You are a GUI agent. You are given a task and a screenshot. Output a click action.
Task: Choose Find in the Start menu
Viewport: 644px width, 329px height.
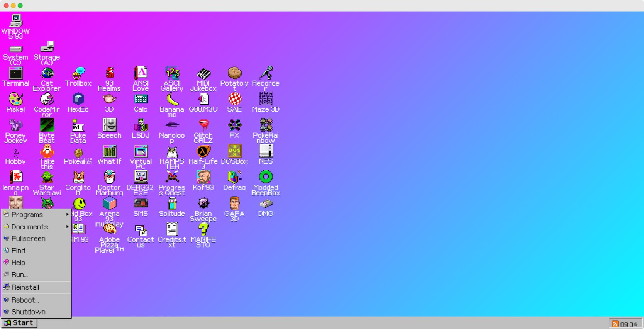36,251
